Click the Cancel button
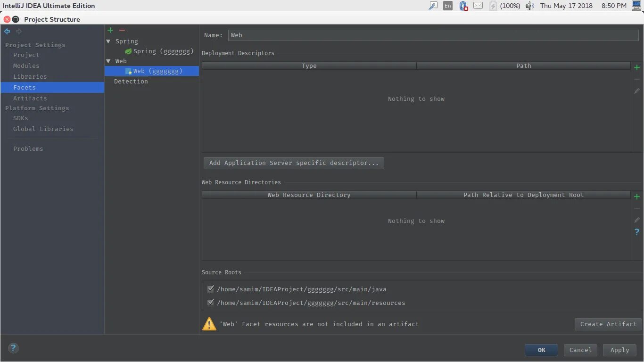The image size is (644, 362). click(x=580, y=350)
